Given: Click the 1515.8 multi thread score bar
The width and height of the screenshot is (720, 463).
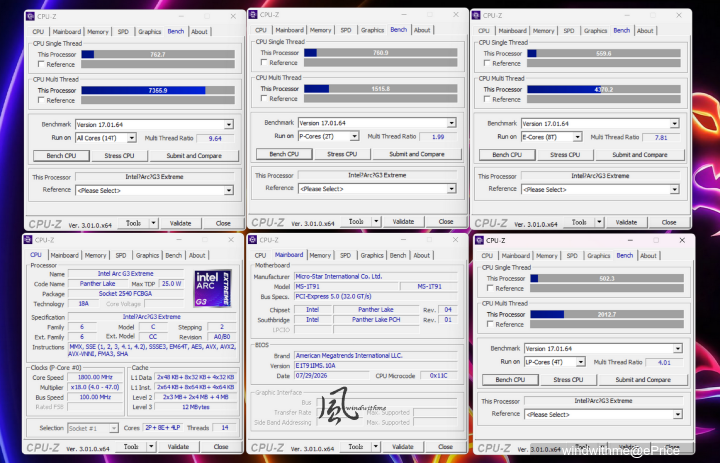Looking at the screenshot, I should 381,89.
